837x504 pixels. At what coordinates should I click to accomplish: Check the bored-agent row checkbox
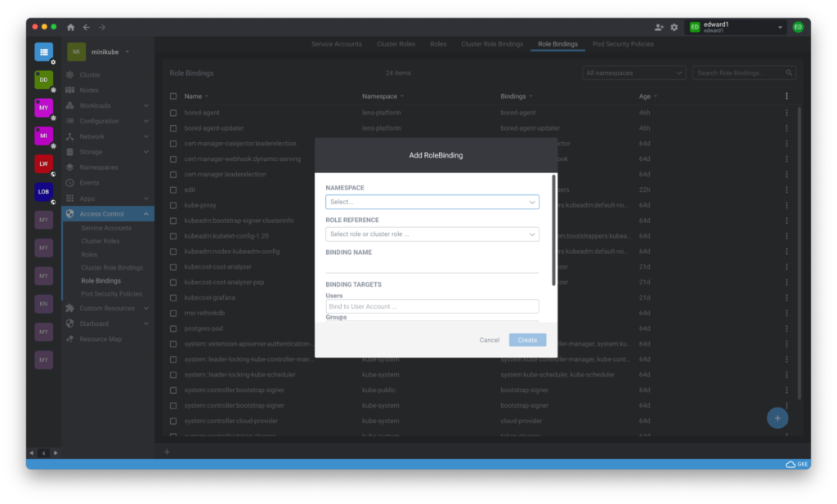[x=173, y=112]
